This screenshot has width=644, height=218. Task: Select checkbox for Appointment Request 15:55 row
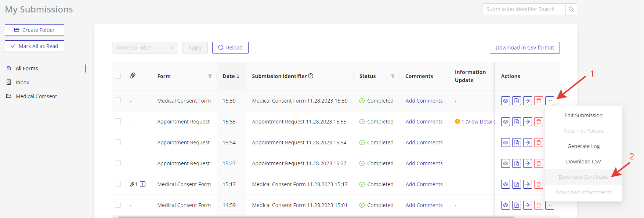(118, 121)
